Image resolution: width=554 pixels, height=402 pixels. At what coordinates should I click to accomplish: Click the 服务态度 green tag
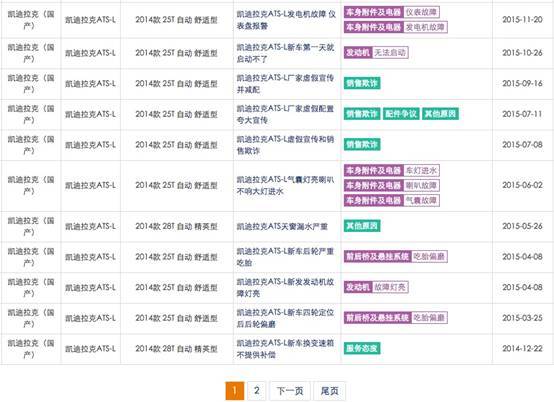[x=362, y=348]
